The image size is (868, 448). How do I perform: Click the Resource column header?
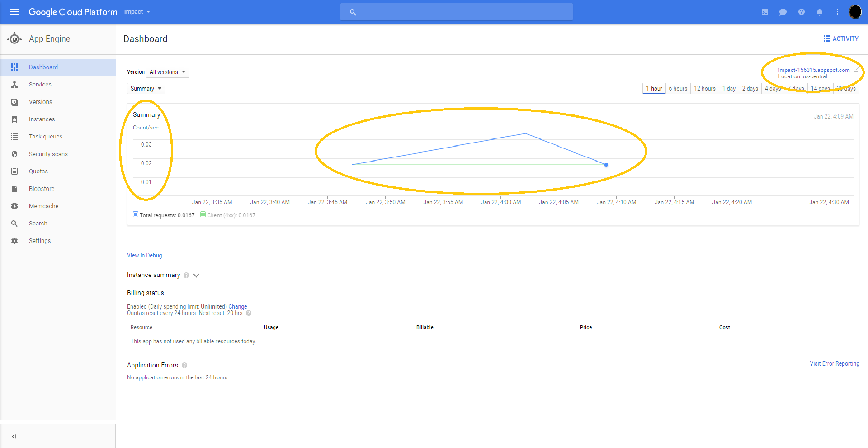pyautogui.click(x=142, y=328)
